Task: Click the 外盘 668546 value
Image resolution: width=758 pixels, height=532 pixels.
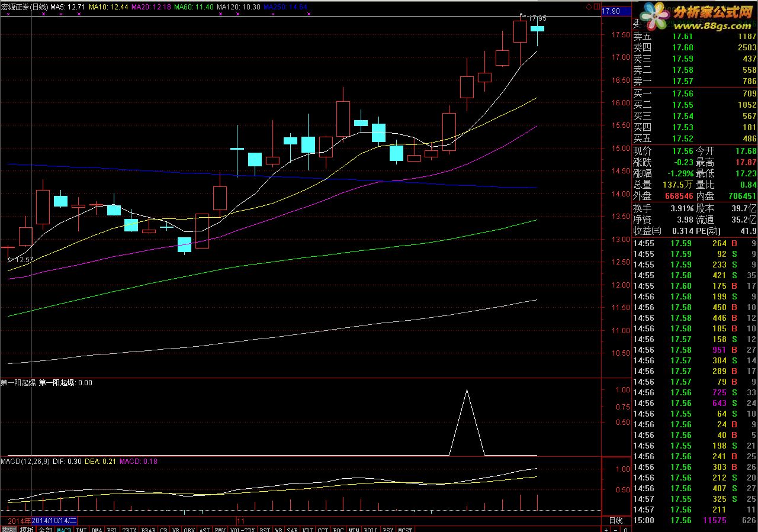Action: [679, 196]
